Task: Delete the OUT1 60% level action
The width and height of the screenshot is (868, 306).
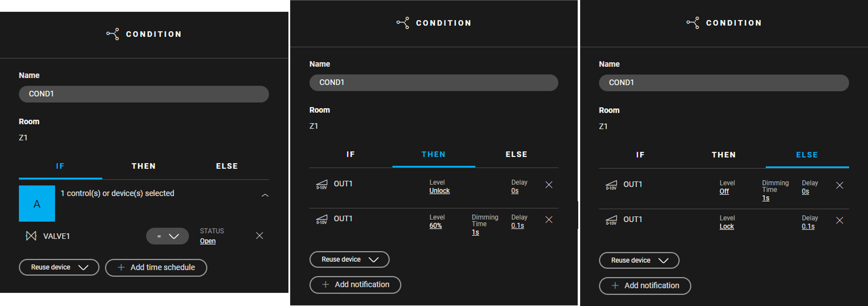Action: coord(549,220)
